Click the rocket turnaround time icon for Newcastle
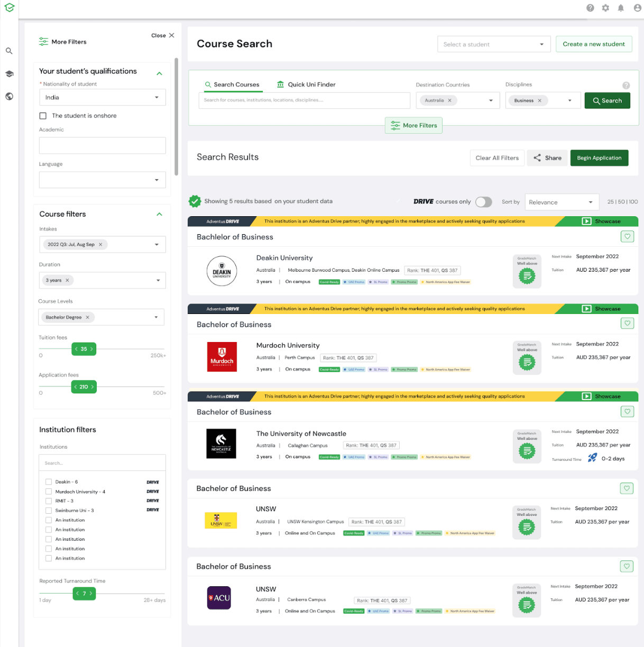This screenshot has height=647, width=644. coord(593,458)
